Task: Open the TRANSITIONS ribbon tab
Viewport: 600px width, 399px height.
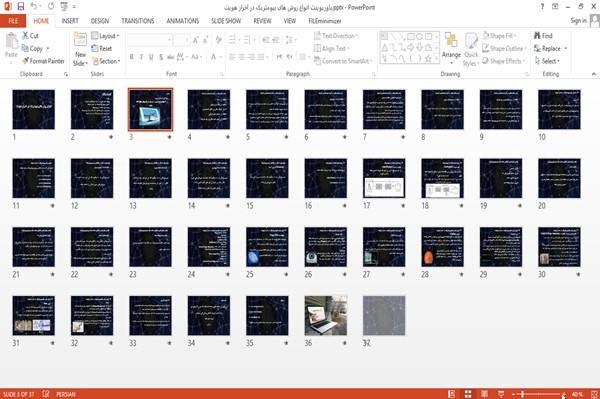Action: [138, 21]
